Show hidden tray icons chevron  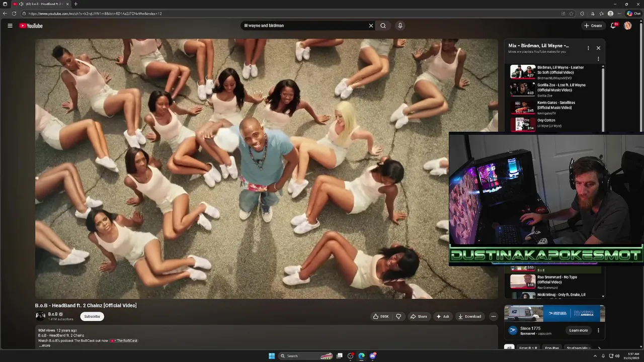click(595, 356)
